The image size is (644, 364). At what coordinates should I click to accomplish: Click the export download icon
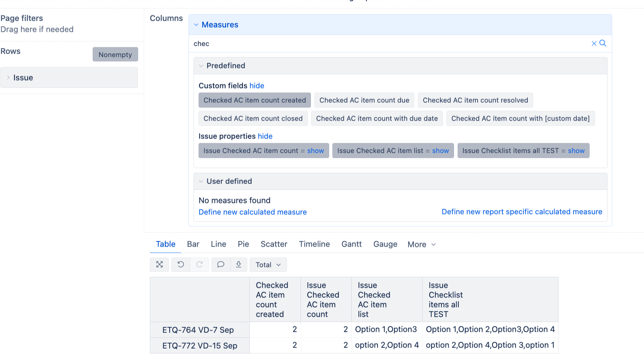[x=239, y=264]
